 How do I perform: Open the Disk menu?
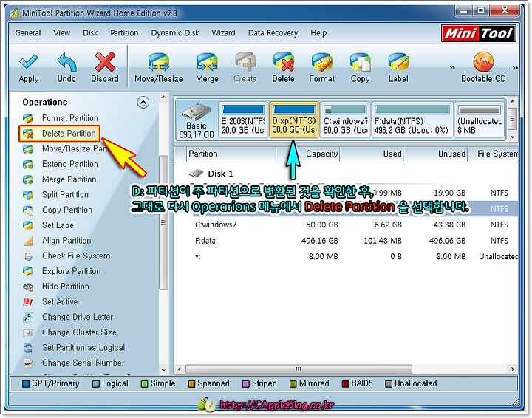[x=90, y=33]
